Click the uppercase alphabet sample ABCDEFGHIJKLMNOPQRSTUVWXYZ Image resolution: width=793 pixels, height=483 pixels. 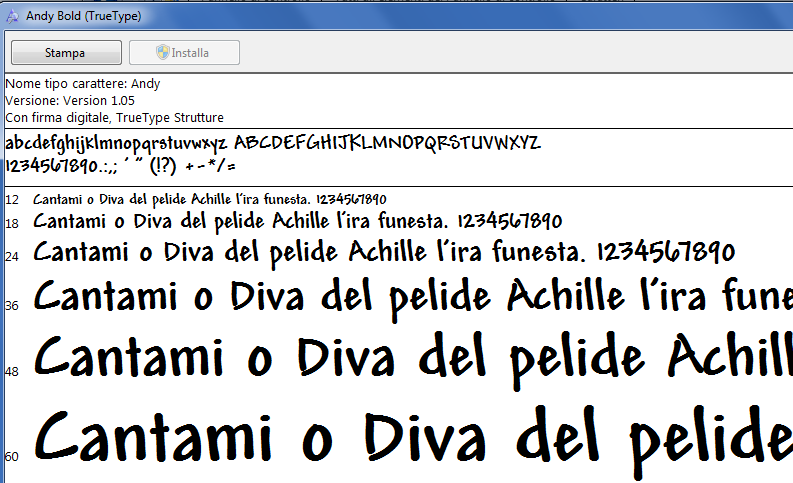tap(387, 143)
